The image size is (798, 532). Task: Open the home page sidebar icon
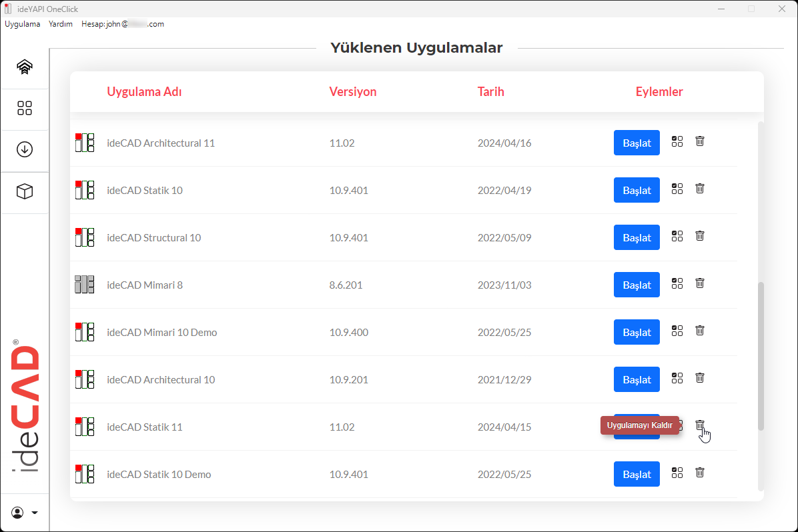coord(25,67)
